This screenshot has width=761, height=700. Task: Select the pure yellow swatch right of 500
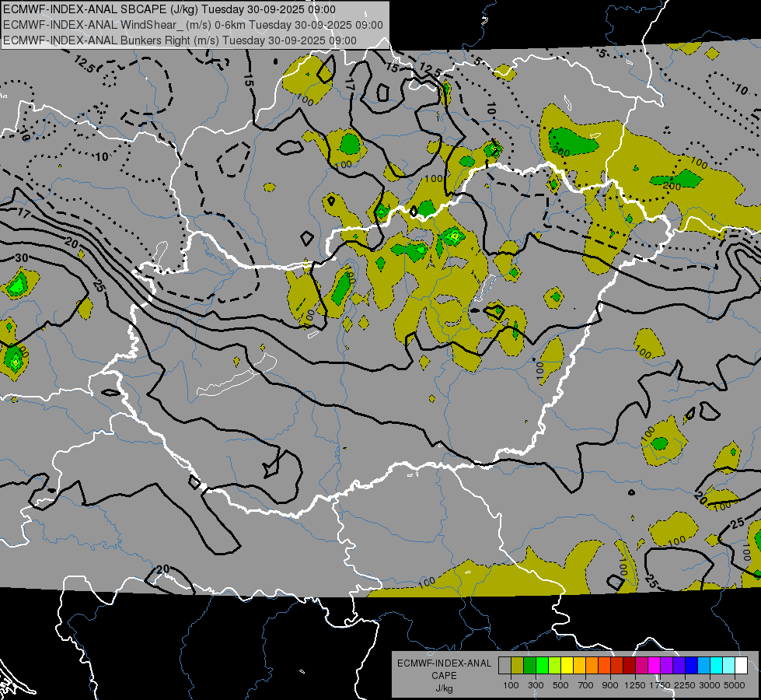[567, 665]
